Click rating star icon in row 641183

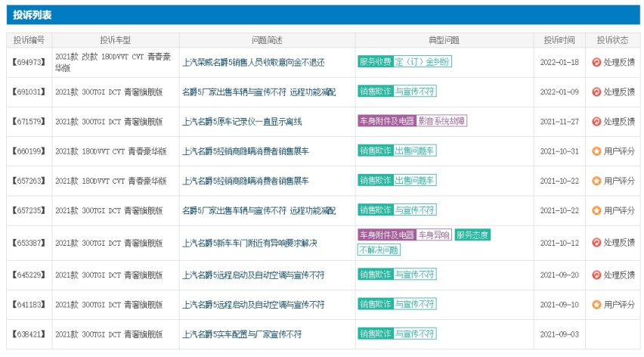596,304
